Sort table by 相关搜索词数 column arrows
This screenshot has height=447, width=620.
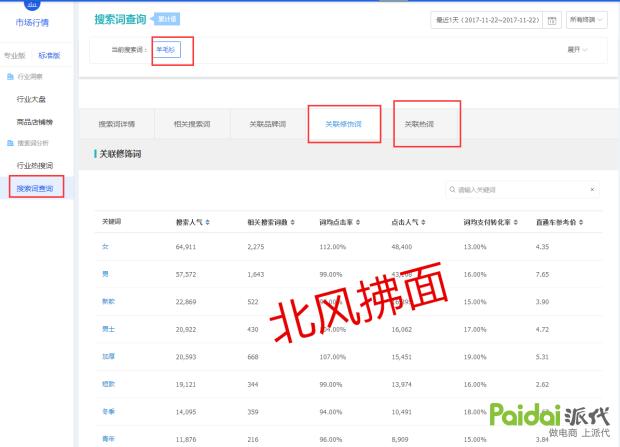[x=293, y=222]
